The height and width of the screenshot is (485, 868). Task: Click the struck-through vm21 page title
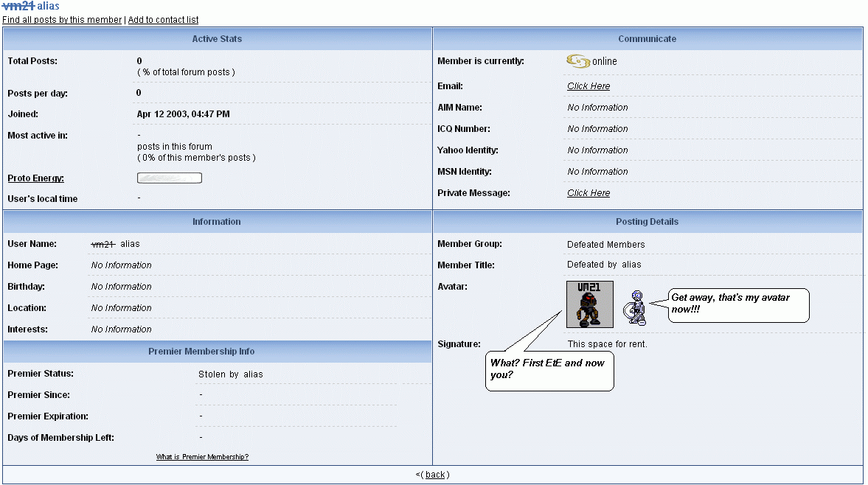coord(19,6)
